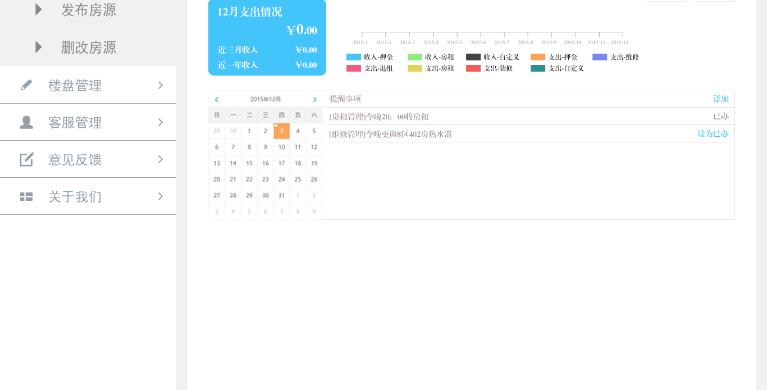Toggle the blue 收入-押金 legend swatch
The width and height of the screenshot is (767, 390).
point(353,57)
